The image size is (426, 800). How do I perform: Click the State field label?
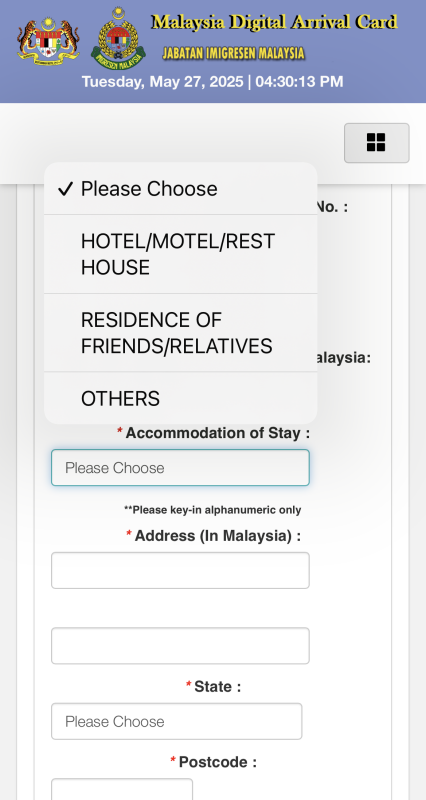click(x=217, y=687)
